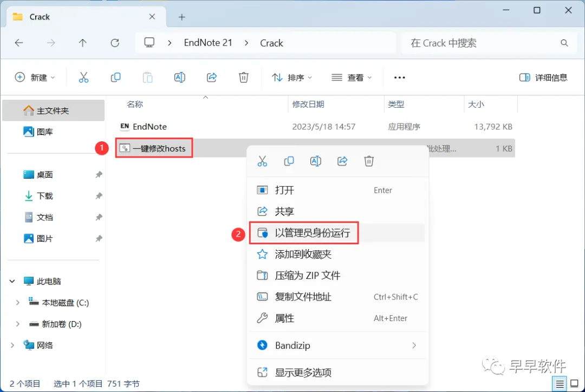Open 图库 in the sidebar
Viewport: 585px width, 392px height.
tap(53, 132)
